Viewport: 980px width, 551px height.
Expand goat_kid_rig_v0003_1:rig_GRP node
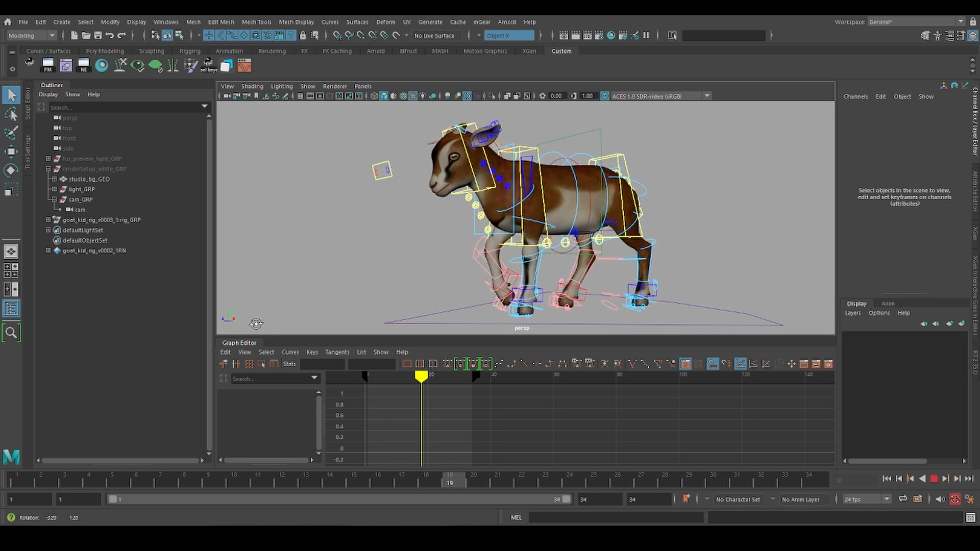(48, 220)
